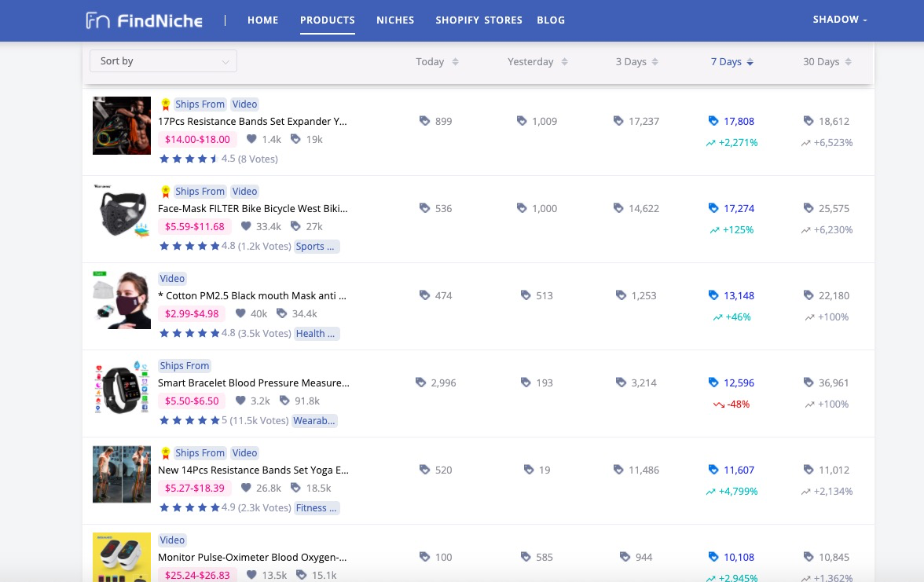Click Video tag on Face-Mask FILTER row
This screenshot has width=924, height=582.
coord(244,192)
